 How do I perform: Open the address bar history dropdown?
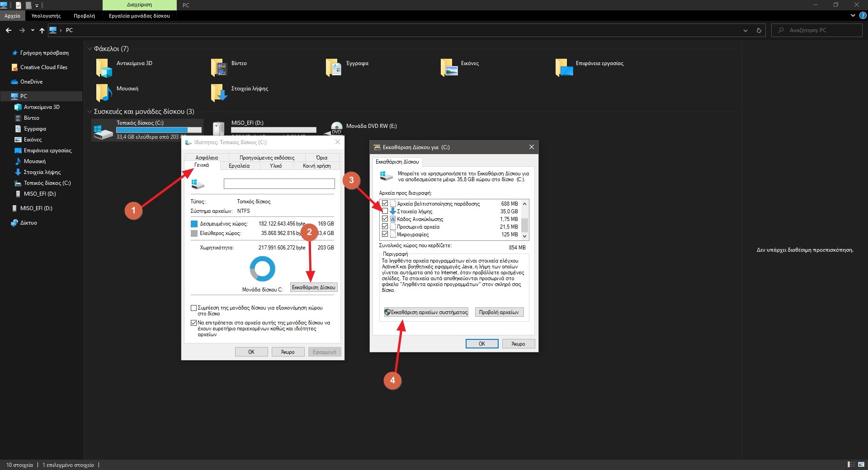[745, 30]
